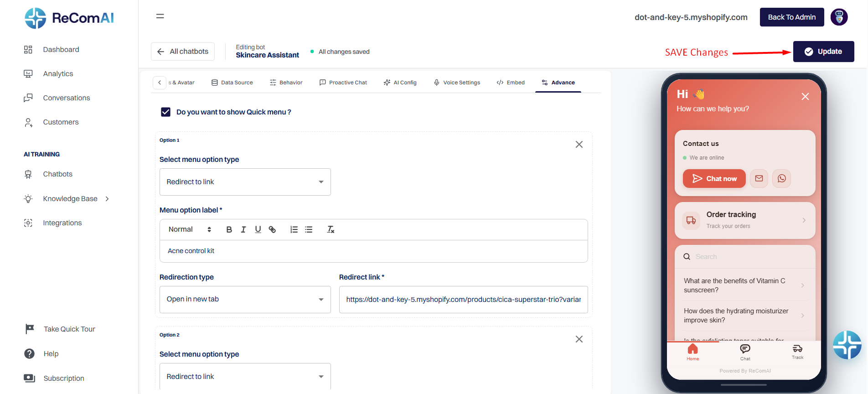Click the email icon in Contact us card

click(759, 178)
